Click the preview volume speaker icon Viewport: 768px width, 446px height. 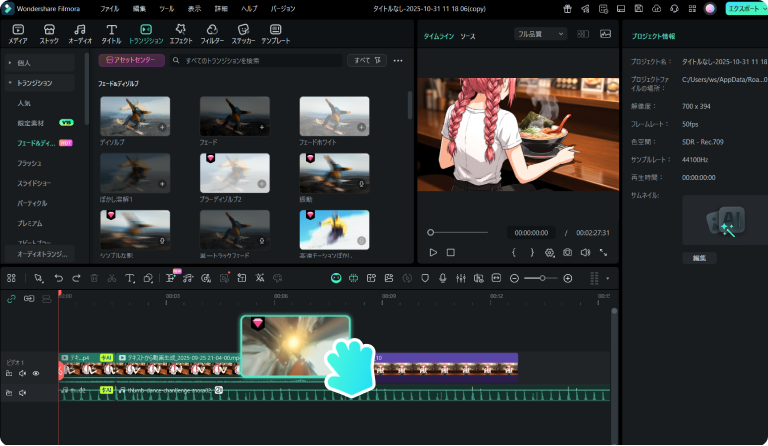point(585,253)
